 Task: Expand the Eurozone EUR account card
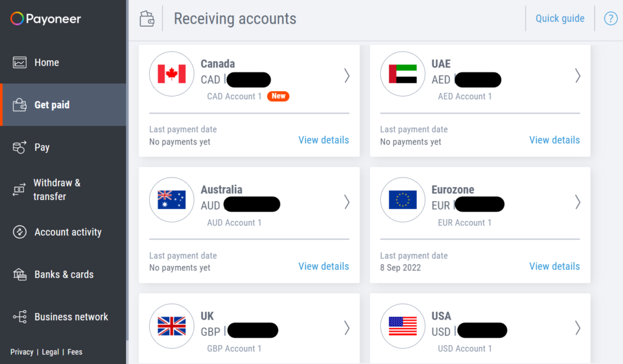tap(577, 201)
